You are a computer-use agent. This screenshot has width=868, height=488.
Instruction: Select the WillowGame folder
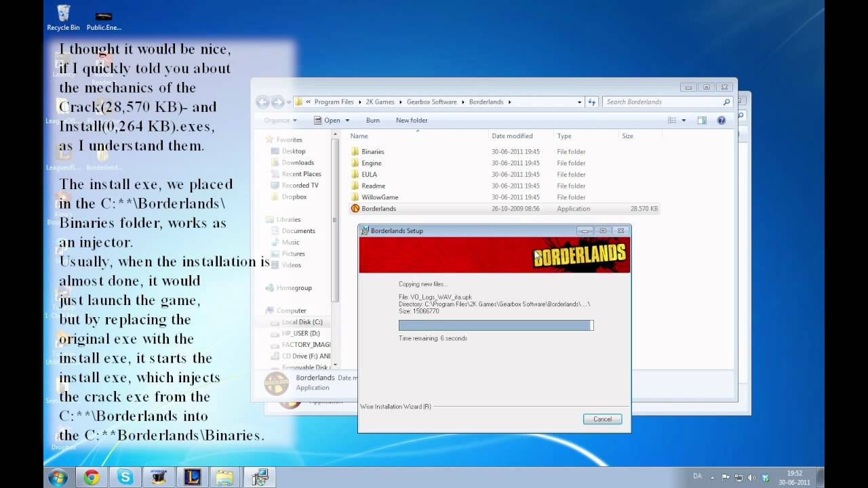[x=374, y=197]
